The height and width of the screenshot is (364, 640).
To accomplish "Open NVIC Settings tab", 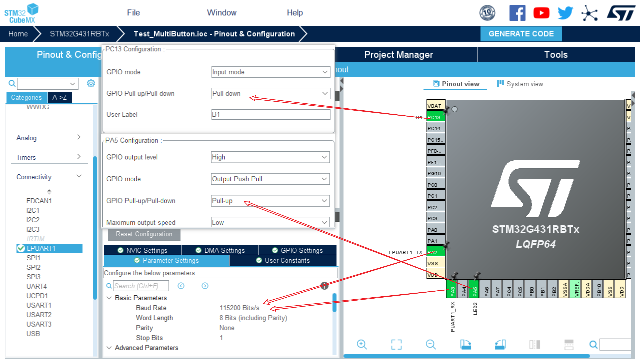I will 142,250.
